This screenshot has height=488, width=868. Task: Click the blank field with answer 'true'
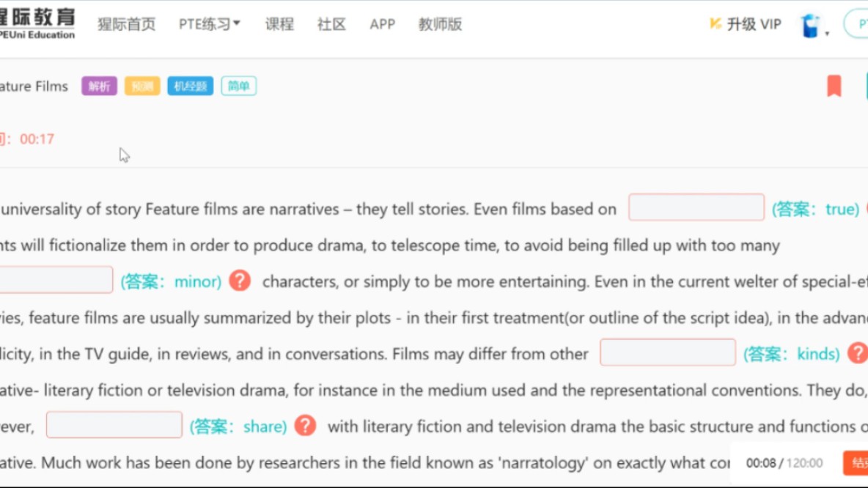[696, 208]
